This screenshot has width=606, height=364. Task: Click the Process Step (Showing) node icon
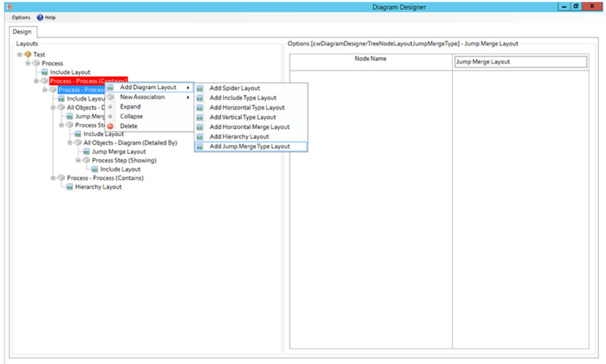[x=86, y=161]
